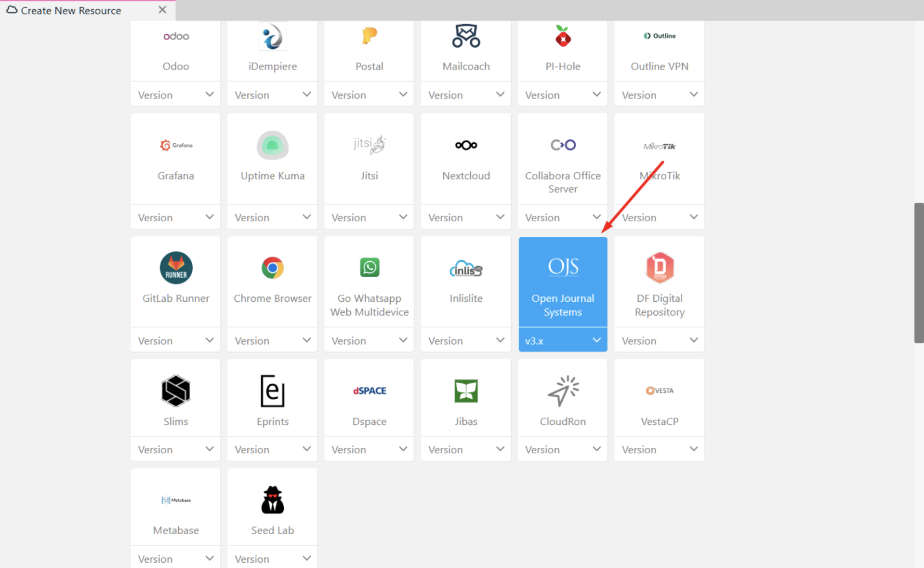The height and width of the screenshot is (568, 924).
Task: Choose the CloudRon icon
Action: pos(563,391)
